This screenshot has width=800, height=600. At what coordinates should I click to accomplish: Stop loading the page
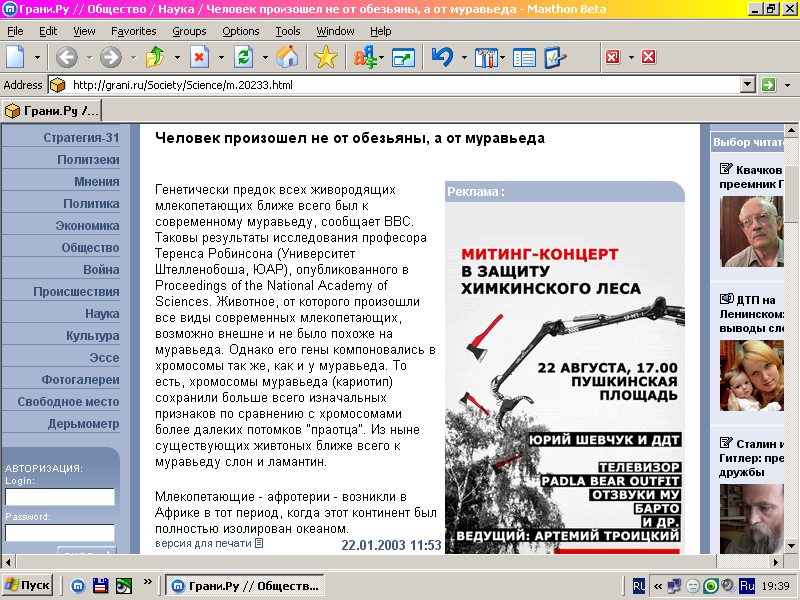(199, 57)
